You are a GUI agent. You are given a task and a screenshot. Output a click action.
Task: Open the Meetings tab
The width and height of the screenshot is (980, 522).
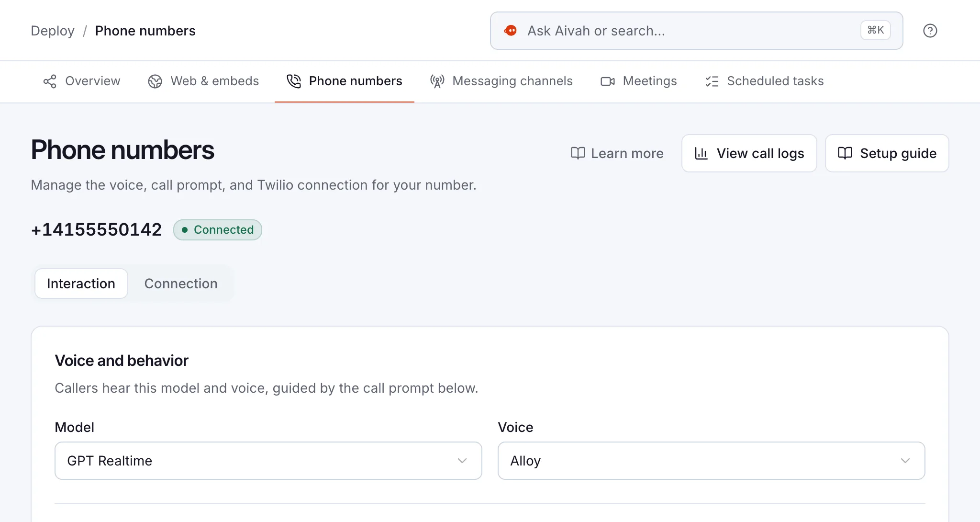click(x=639, y=81)
